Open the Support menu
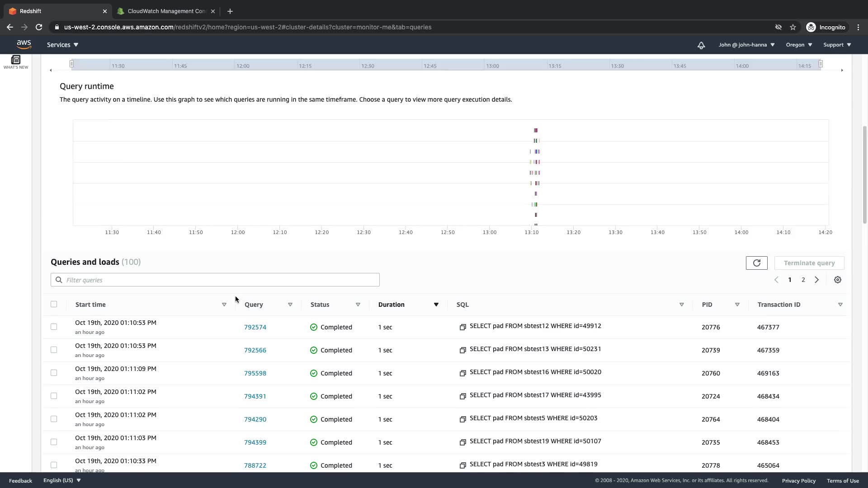 [x=837, y=45]
